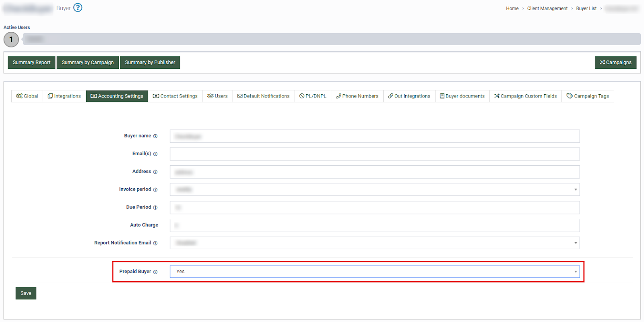The width and height of the screenshot is (644, 322).
Task: Click into the Email(s) input field
Action: coord(374,154)
